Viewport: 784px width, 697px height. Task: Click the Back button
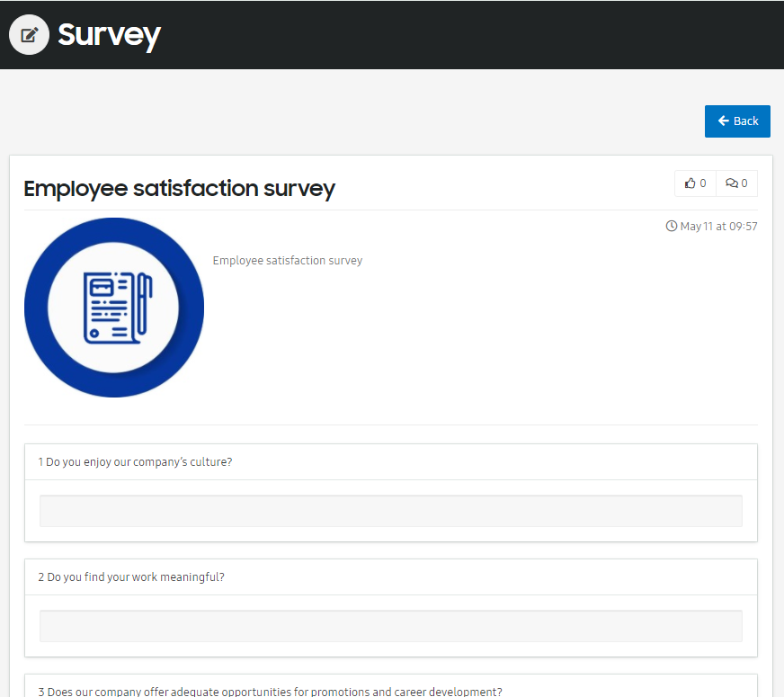737,121
